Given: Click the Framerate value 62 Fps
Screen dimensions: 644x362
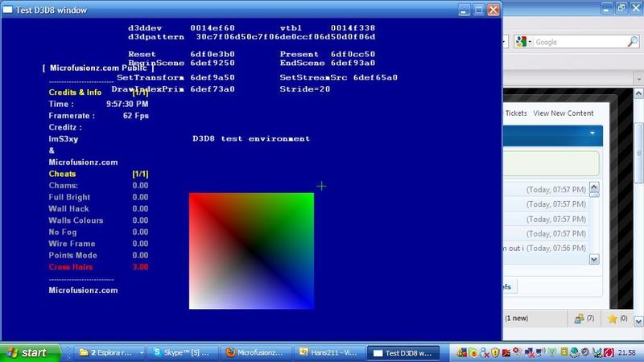Looking at the screenshot, I should pyautogui.click(x=135, y=116).
